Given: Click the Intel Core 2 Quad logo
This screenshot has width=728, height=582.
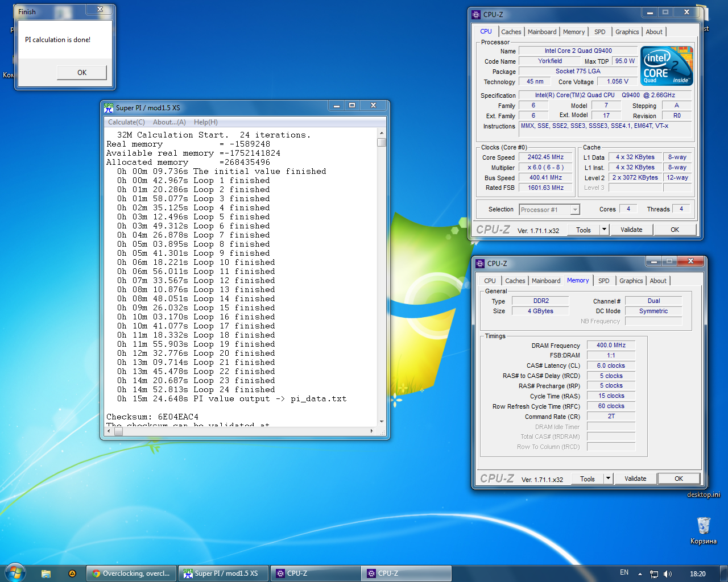Looking at the screenshot, I should coord(667,66).
